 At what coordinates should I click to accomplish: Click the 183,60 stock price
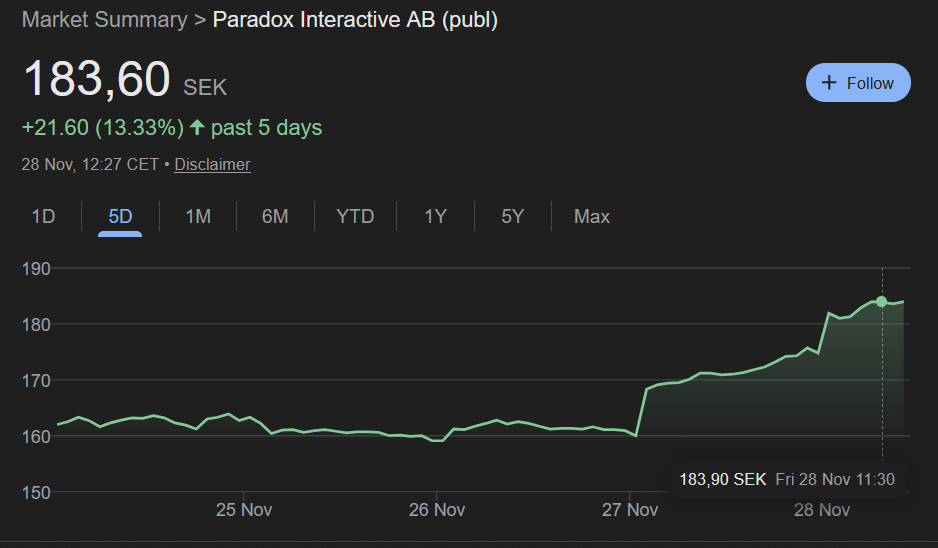(x=97, y=78)
